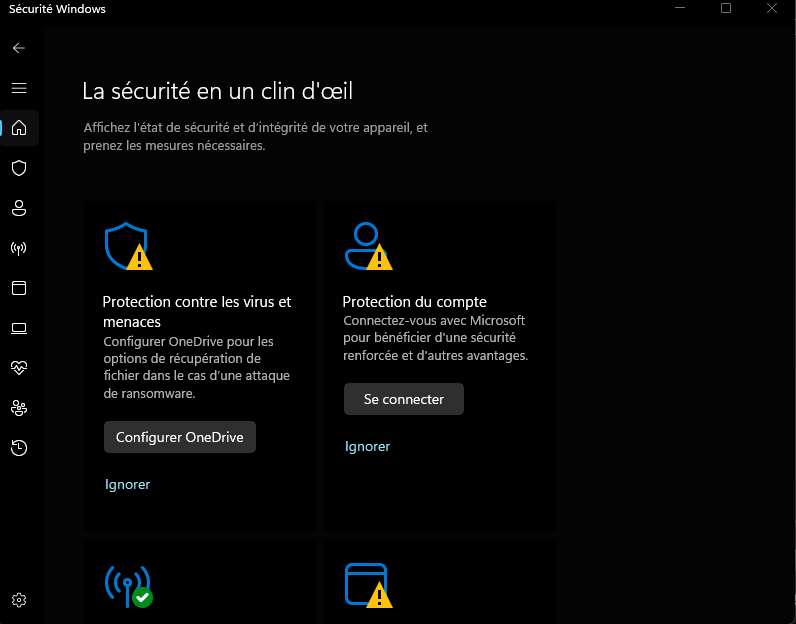
Task: Click the large shield warning icon
Action: click(x=128, y=246)
